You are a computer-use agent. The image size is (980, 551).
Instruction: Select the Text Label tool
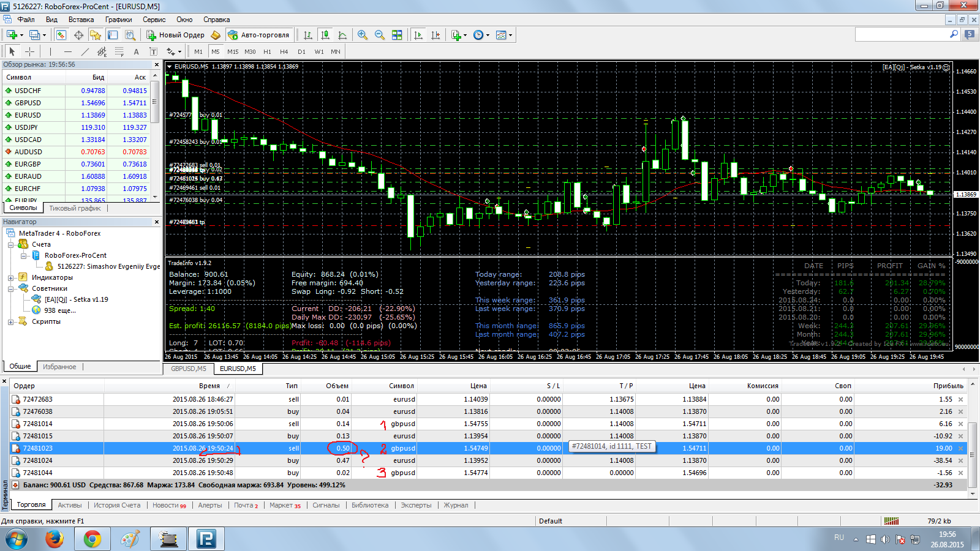coord(154,51)
